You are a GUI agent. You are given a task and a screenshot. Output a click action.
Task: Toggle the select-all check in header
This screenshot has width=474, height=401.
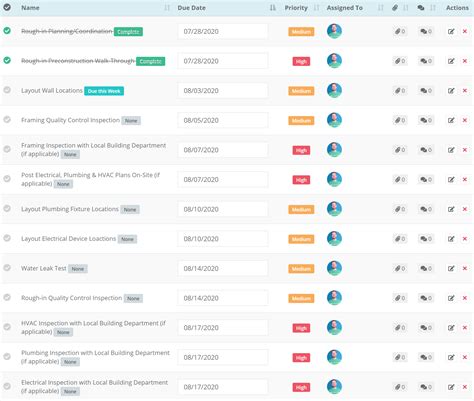pyautogui.click(x=7, y=7)
